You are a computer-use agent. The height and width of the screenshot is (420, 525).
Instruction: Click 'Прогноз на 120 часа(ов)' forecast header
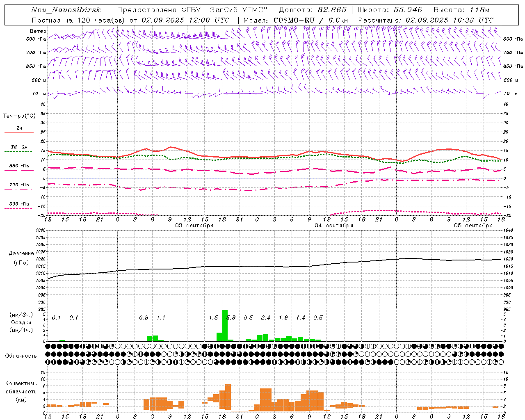tap(79, 20)
